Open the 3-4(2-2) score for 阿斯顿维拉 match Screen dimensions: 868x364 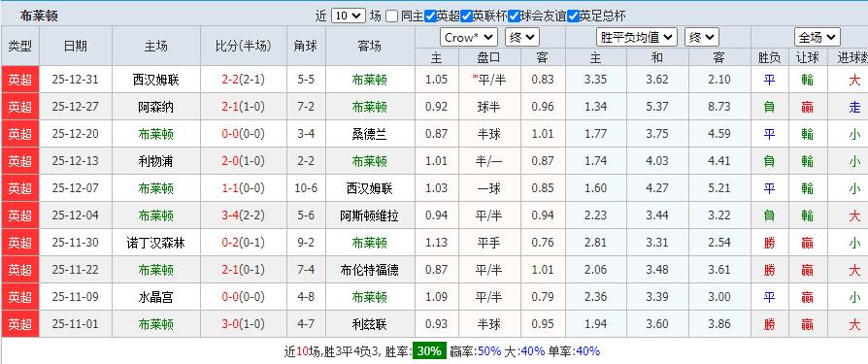pos(243,215)
